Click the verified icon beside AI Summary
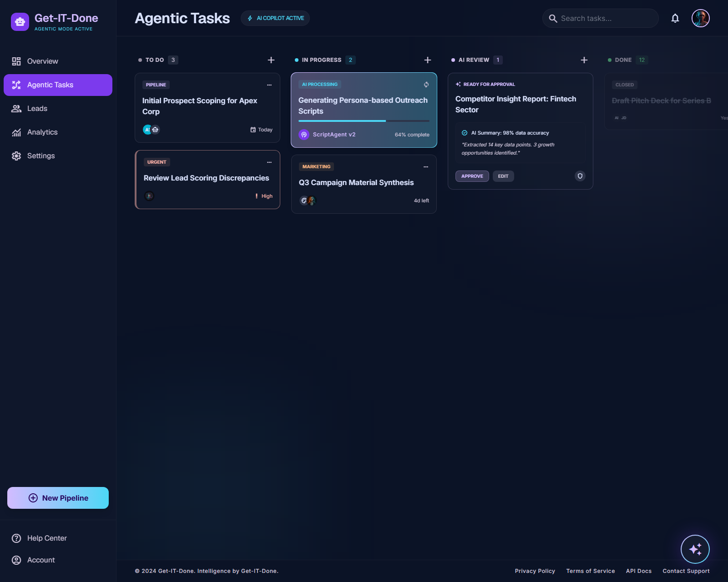The width and height of the screenshot is (728, 582). pyautogui.click(x=465, y=133)
